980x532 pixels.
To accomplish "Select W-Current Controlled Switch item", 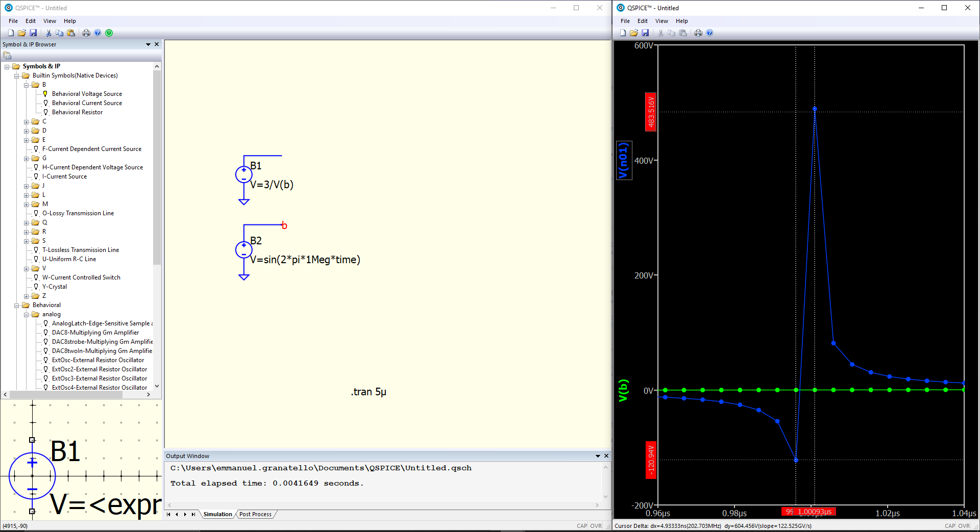I will (x=81, y=277).
